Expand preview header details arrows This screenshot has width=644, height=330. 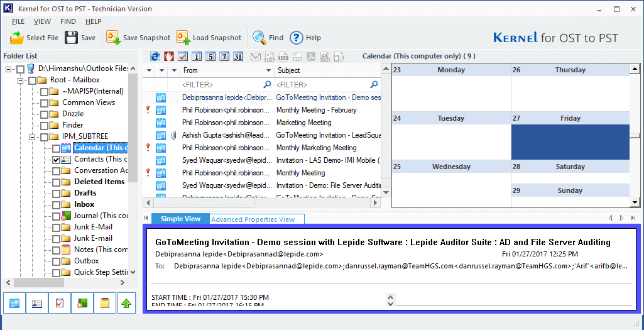point(391,300)
